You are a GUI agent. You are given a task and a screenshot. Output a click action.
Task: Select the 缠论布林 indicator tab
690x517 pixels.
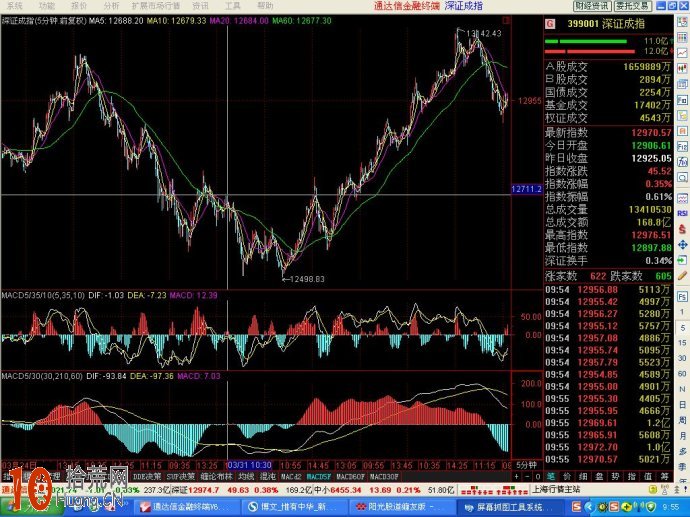pos(217,477)
